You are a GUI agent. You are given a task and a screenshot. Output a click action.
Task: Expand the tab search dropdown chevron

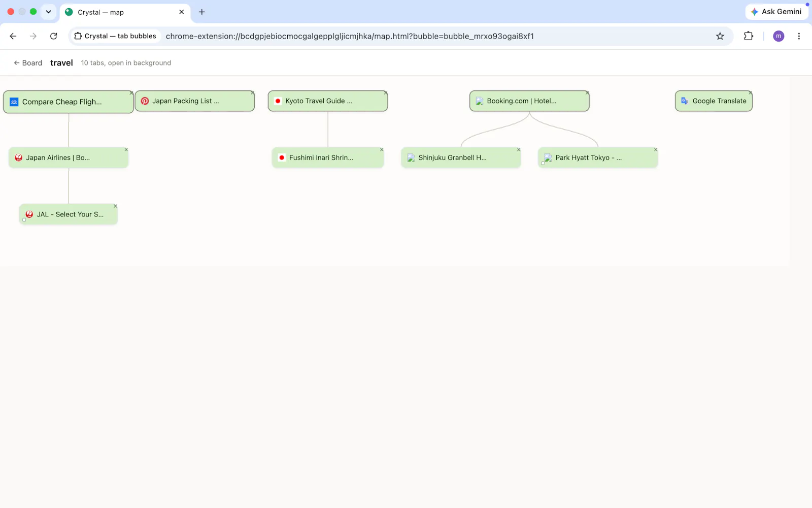[48, 12]
